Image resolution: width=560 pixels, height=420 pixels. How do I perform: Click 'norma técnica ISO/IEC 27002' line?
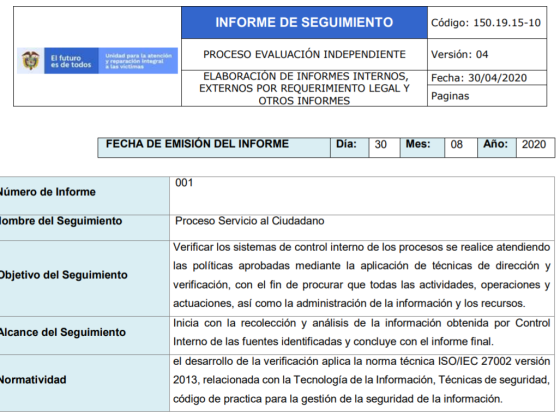point(361,361)
